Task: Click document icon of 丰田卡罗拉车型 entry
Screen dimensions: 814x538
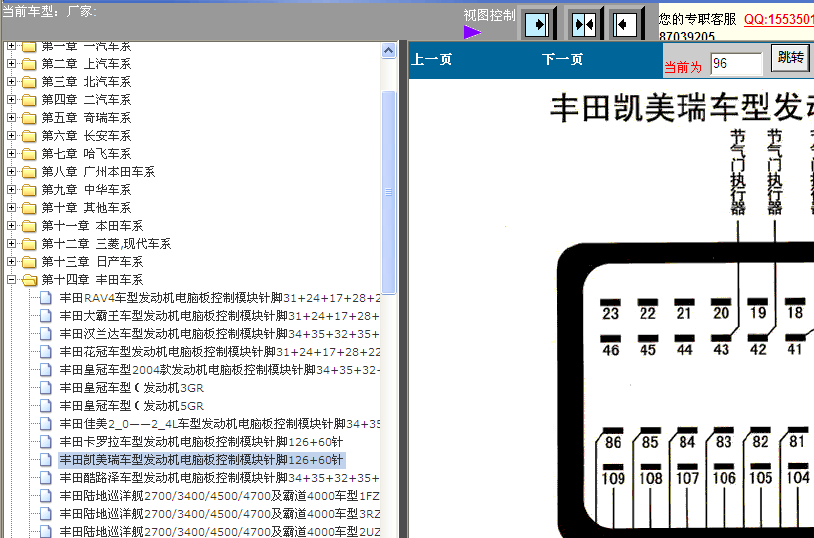Action: pyautogui.click(x=46, y=441)
